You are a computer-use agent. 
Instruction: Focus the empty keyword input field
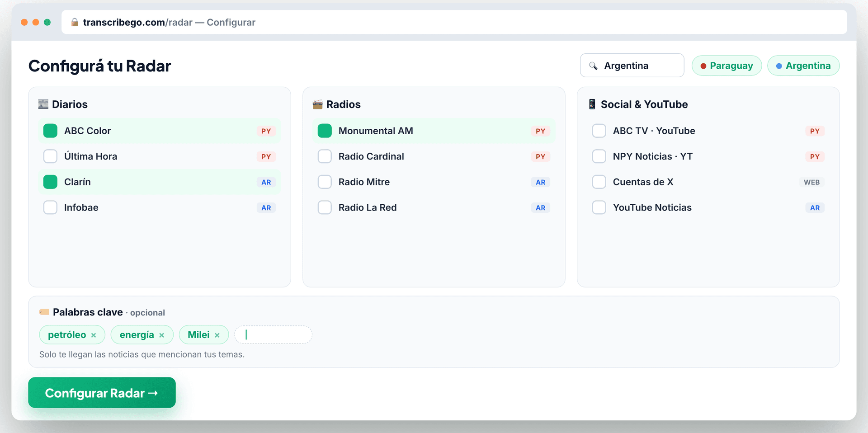[x=273, y=335]
